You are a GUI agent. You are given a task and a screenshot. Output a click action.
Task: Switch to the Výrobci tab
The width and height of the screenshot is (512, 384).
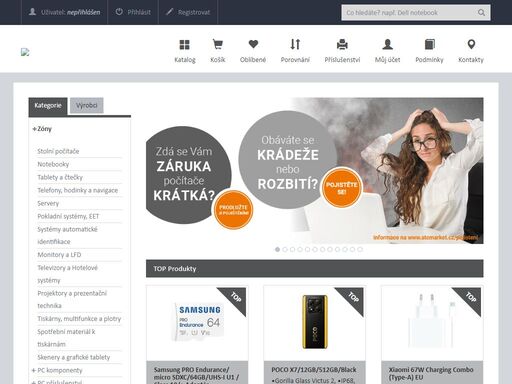point(87,106)
